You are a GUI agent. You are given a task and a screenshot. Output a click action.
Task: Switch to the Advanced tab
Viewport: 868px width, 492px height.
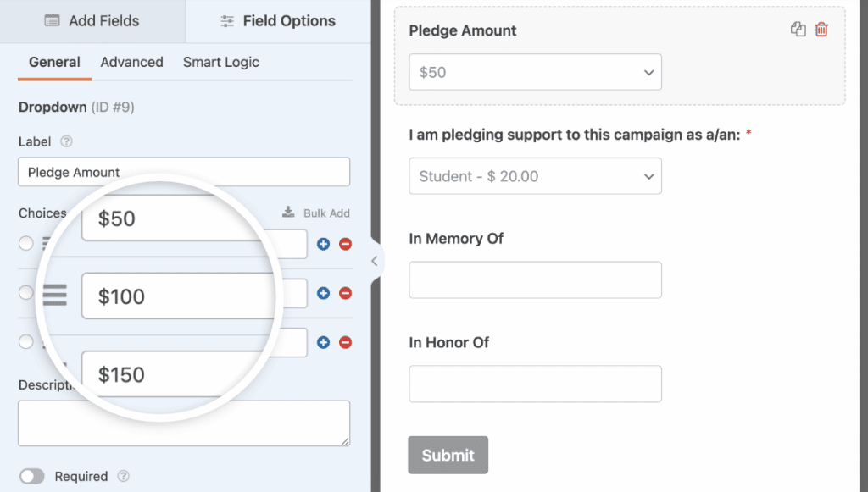[x=131, y=62]
